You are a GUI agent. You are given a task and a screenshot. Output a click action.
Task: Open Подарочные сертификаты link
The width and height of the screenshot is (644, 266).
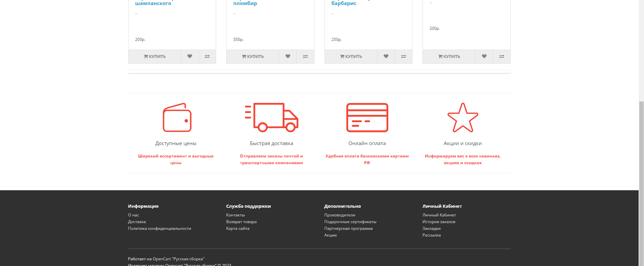[350, 222]
